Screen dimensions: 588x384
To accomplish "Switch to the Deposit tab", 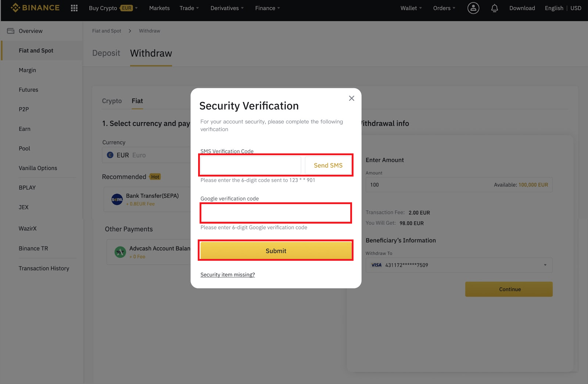I will point(106,53).
